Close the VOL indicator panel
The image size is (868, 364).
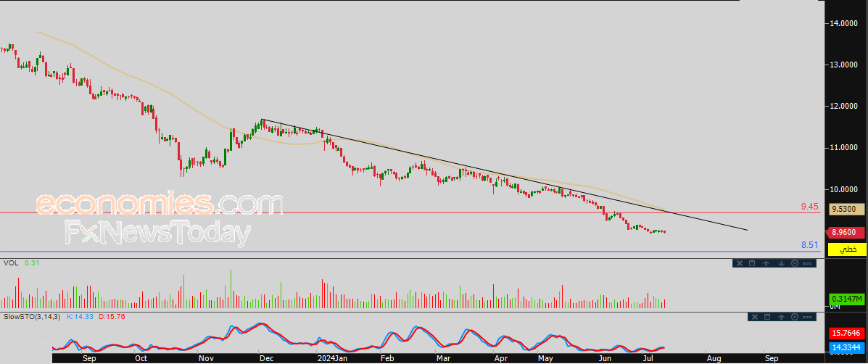[x=740, y=263]
